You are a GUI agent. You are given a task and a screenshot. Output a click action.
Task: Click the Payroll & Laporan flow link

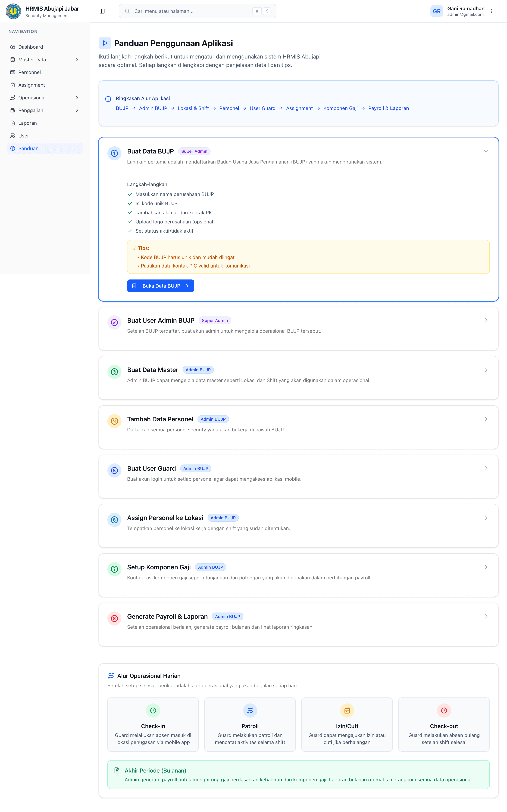pos(388,108)
